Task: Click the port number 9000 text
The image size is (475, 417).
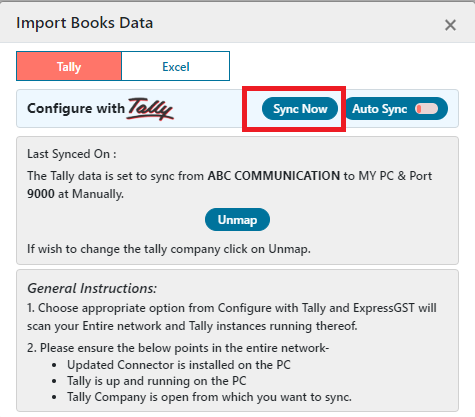Action: pos(41,194)
